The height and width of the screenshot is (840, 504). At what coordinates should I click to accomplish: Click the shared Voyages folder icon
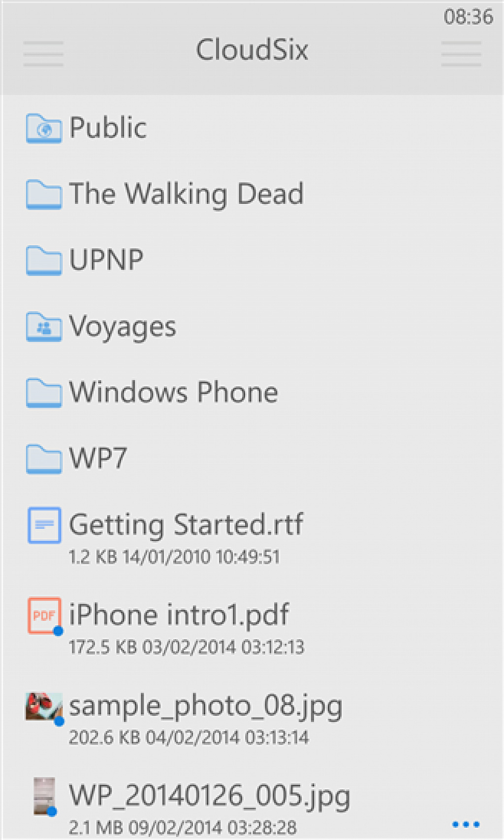[x=44, y=326]
